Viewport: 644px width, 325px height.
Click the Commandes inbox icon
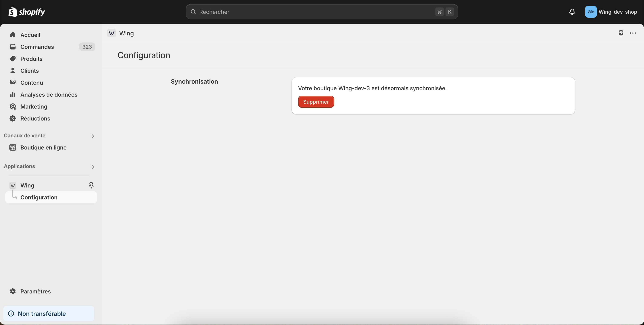coord(13,47)
